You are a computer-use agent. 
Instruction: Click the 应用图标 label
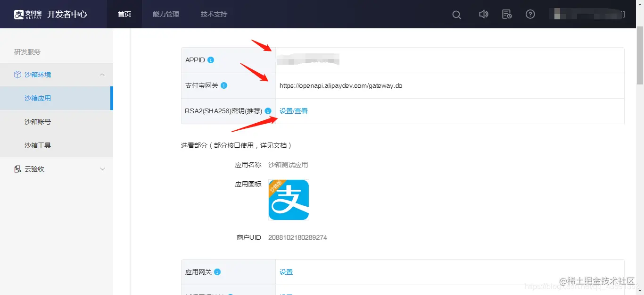[x=248, y=184]
